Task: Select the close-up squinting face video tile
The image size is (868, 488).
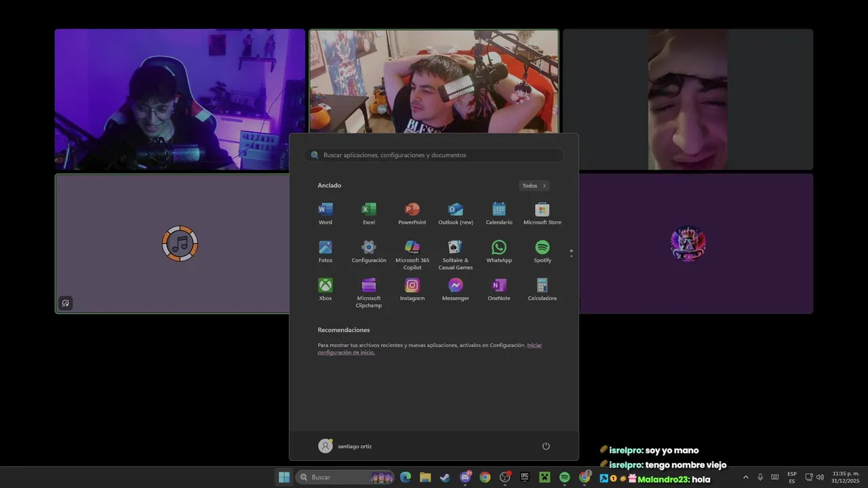Action: 688,99
